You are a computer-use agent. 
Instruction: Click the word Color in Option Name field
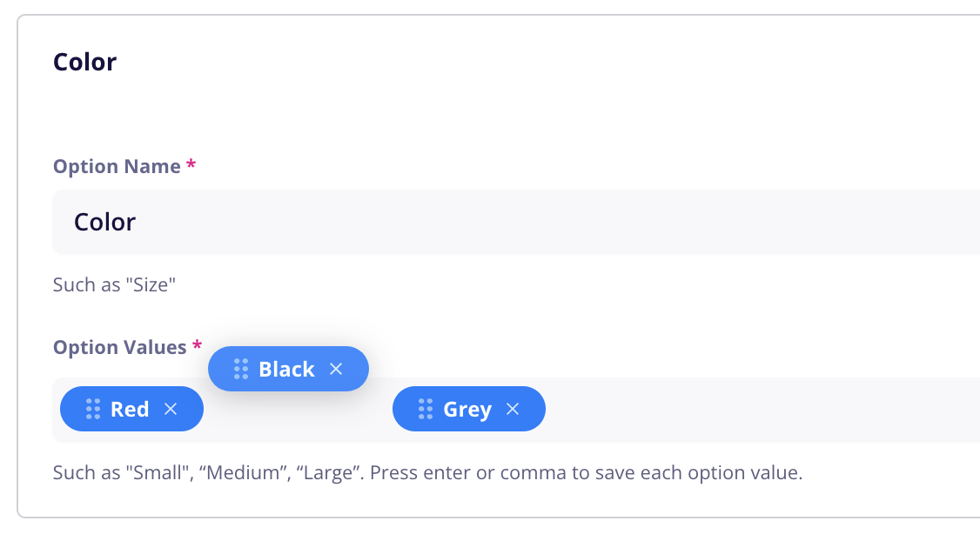105,222
